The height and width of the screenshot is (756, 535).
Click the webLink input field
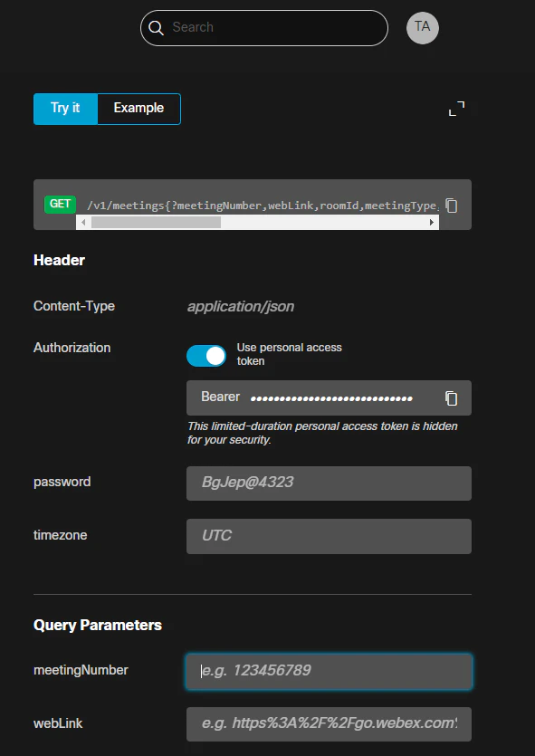pyautogui.click(x=329, y=724)
